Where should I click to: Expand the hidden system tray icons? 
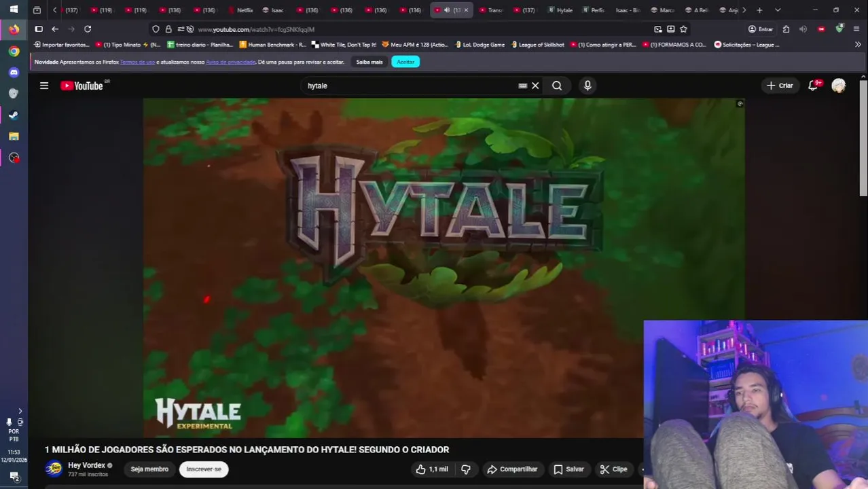pos(20,411)
